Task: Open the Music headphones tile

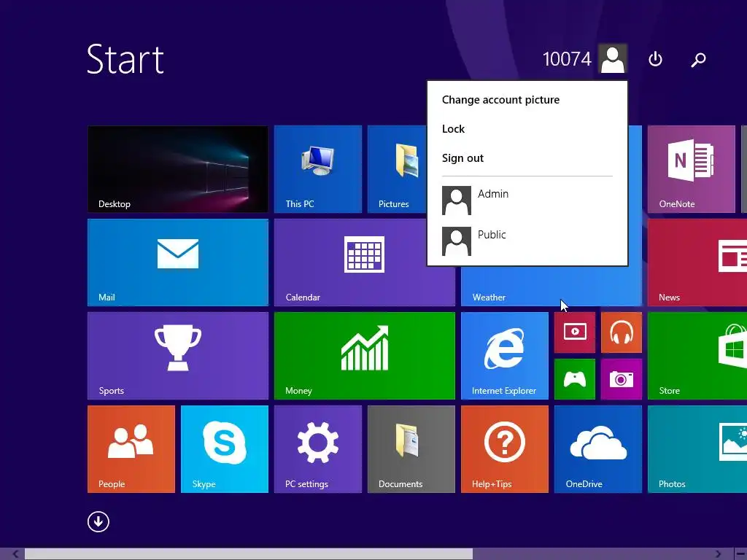Action: [622, 332]
